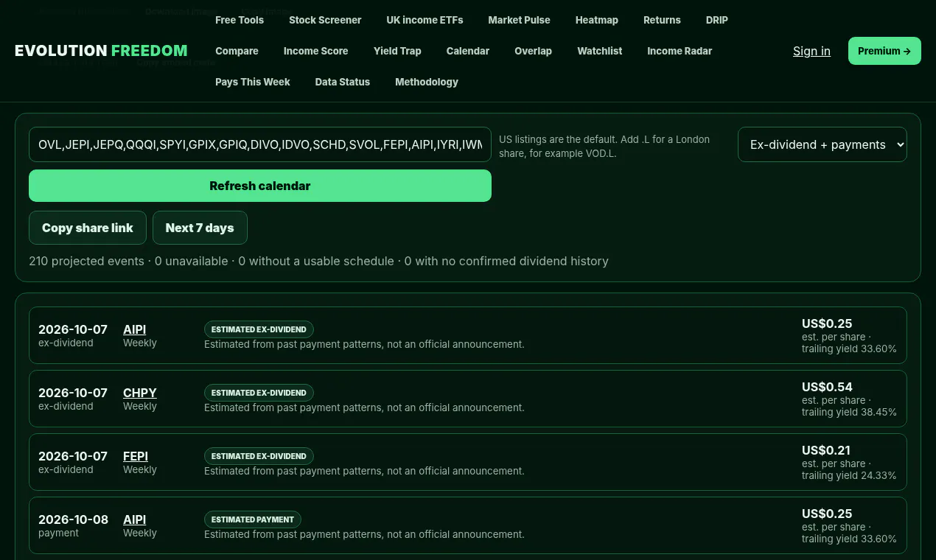
Task: Open the Premium upgrade button
Action: click(x=884, y=51)
